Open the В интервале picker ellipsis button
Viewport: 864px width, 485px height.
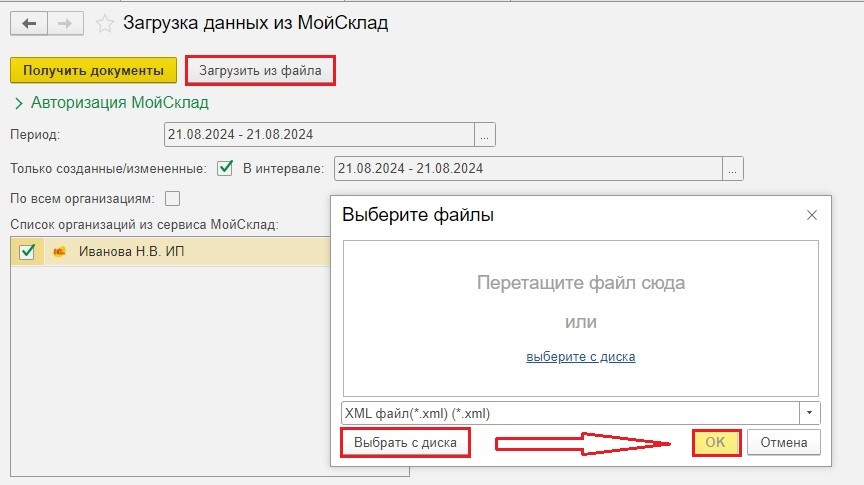733,168
